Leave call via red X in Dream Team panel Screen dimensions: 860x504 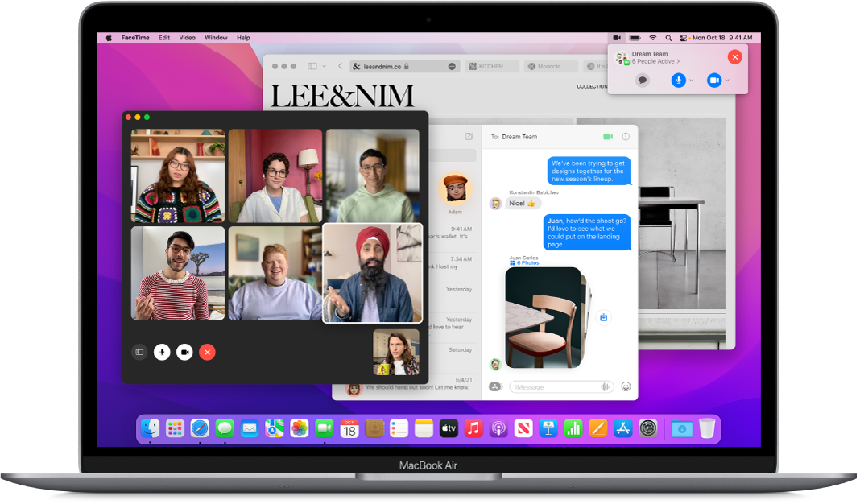coord(735,57)
